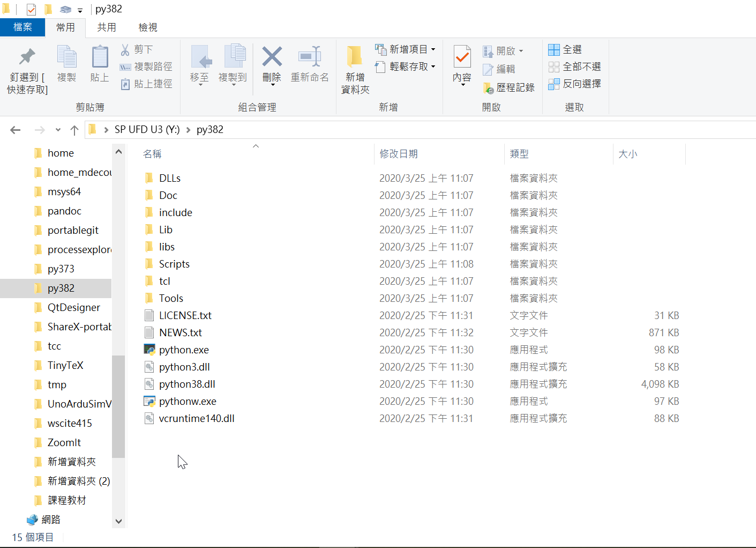Click Select all (全選)
This screenshot has height=548, width=756.
565,49
